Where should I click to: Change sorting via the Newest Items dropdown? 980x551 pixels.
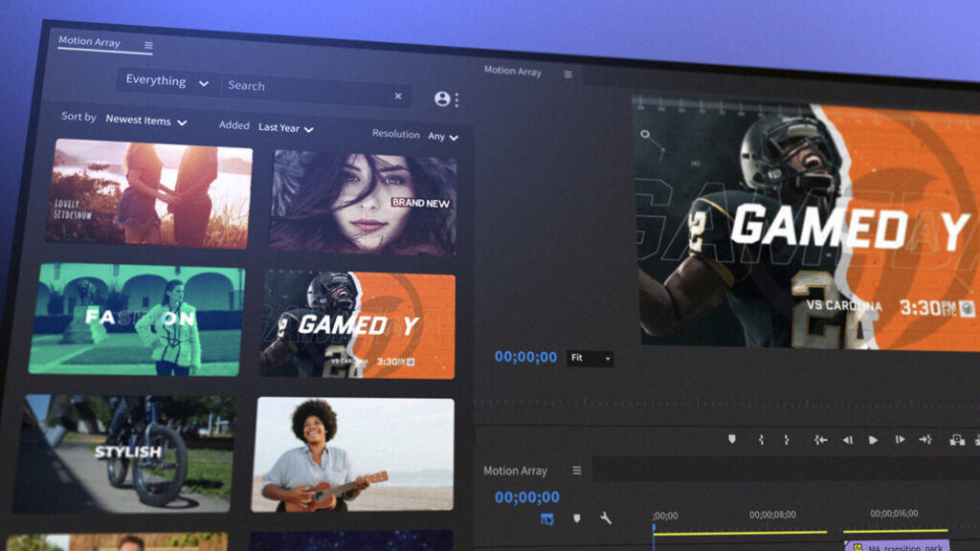tap(145, 121)
